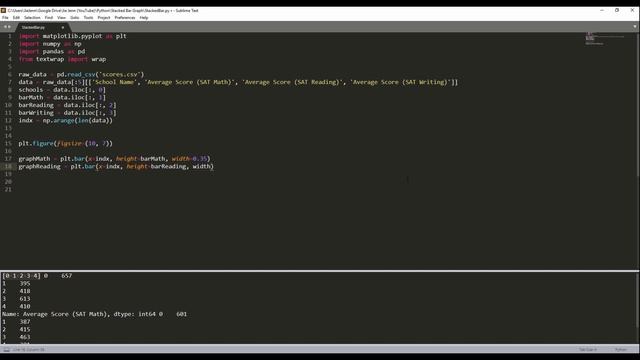Click value '657' in output panel

(67, 276)
